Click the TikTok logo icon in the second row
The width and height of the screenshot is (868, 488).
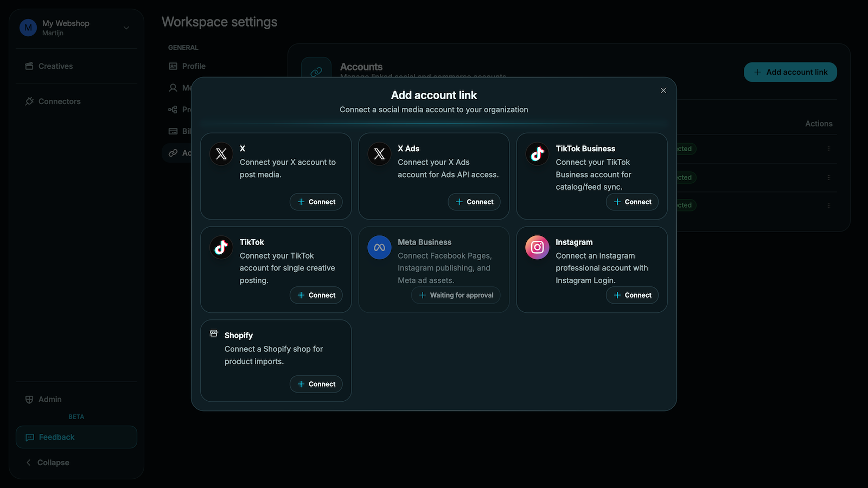coord(221,247)
